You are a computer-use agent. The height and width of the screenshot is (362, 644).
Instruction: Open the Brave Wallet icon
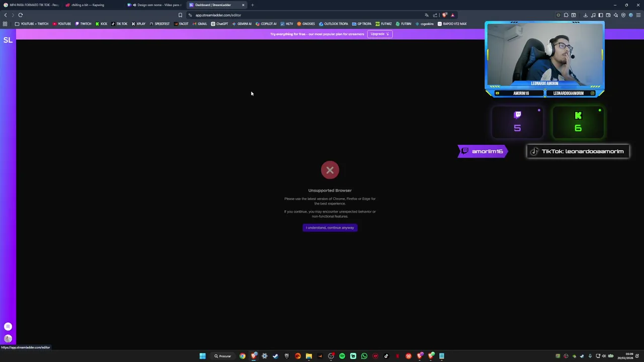click(608, 15)
